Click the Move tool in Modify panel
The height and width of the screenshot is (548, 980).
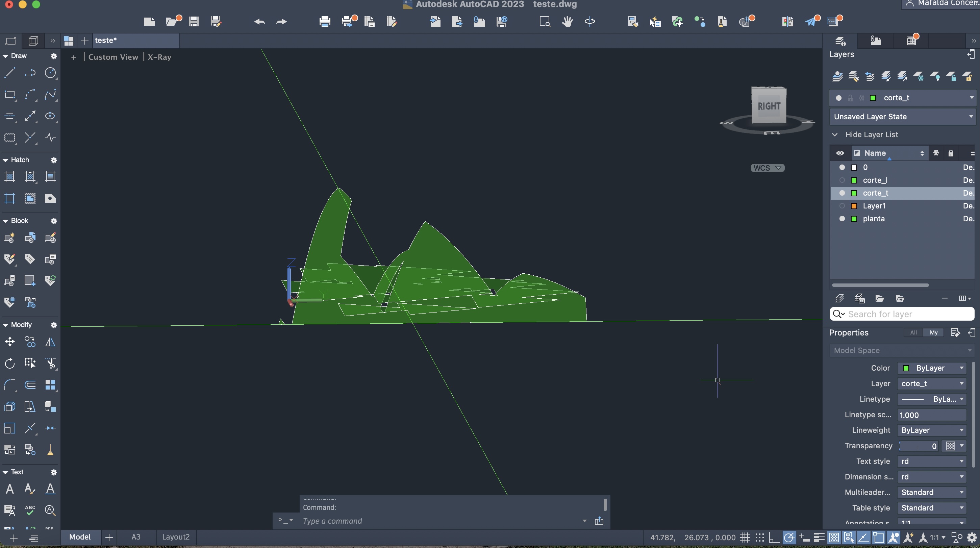point(9,342)
